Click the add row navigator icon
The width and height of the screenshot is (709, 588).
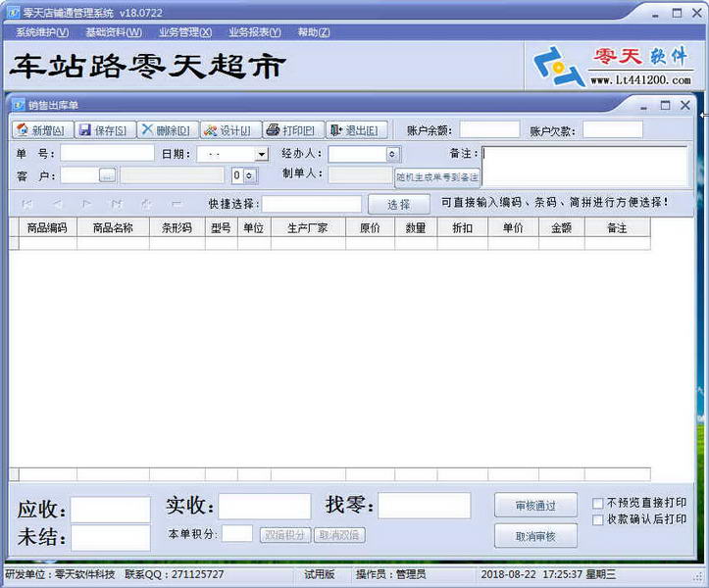pos(146,204)
